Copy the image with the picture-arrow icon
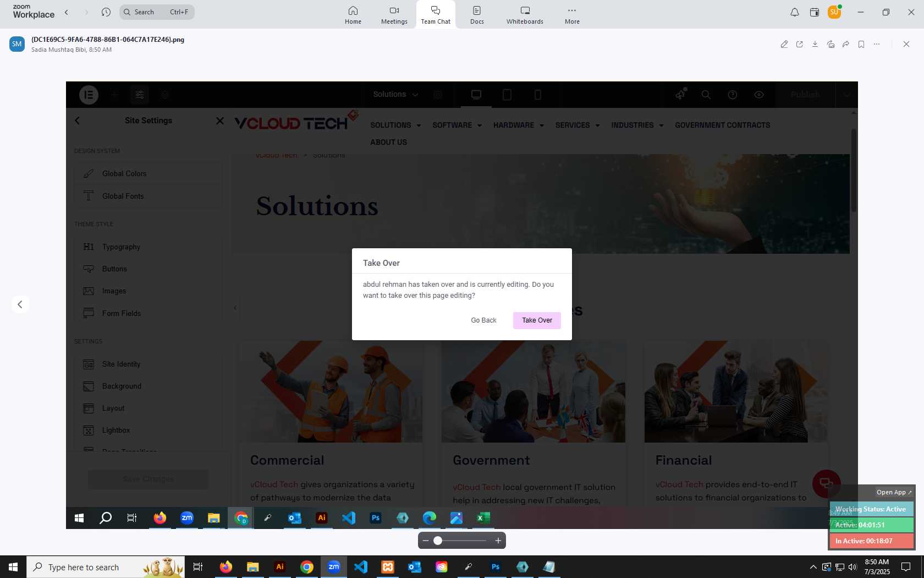 pyautogui.click(x=831, y=44)
